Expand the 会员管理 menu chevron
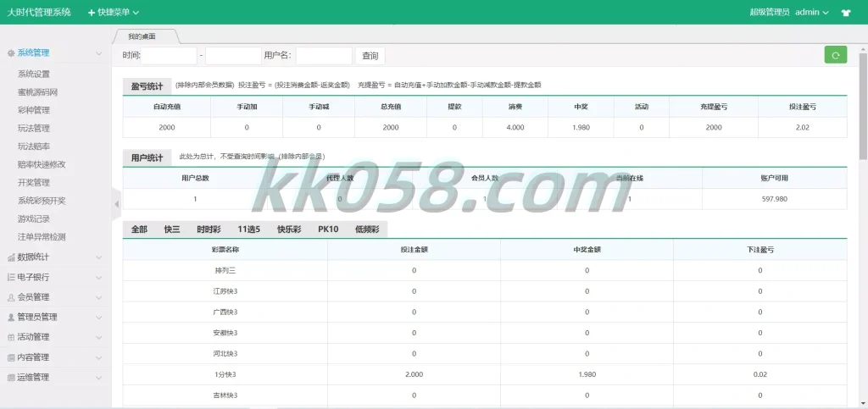The width and height of the screenshot is (868, 409). [98, 297]
